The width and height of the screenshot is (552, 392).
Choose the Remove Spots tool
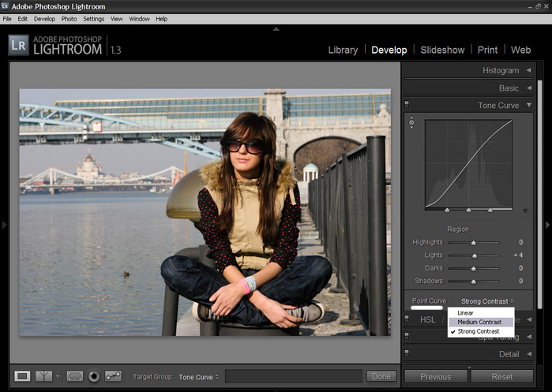[x=113, y=376]
